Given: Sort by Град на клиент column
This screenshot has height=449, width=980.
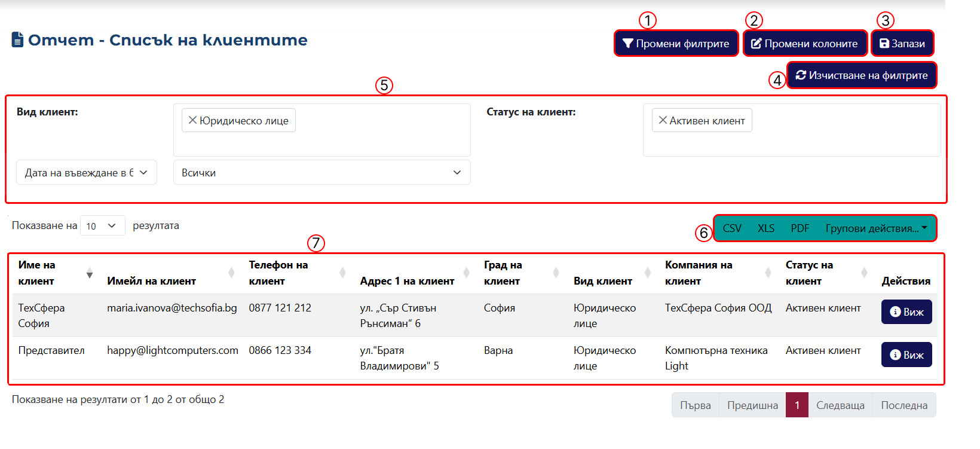Looking at the screenshot, I should [x=523, y=273].
